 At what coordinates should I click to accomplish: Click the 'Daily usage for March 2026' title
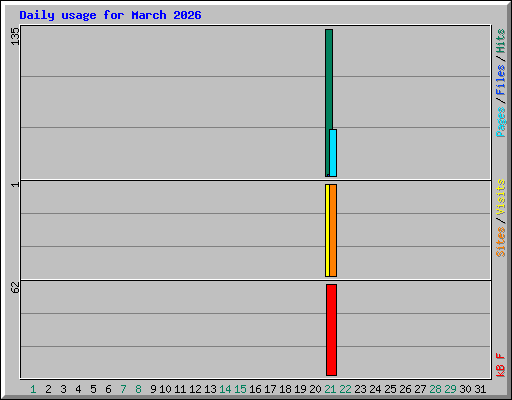tap(110, 15)
